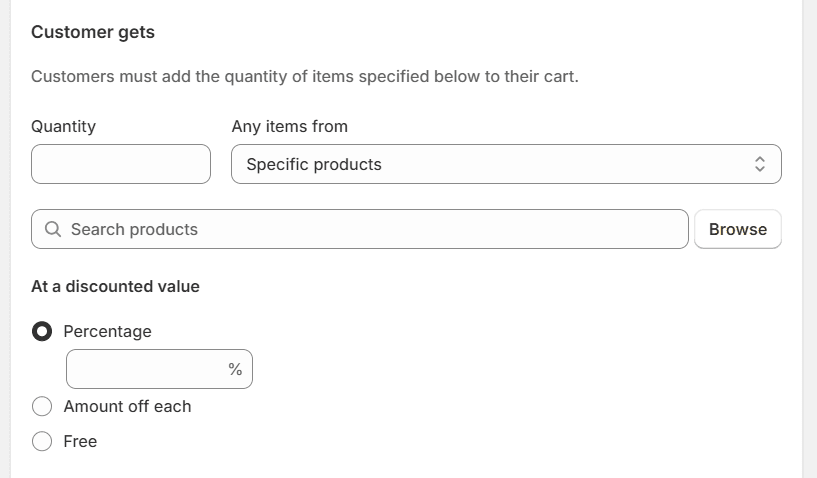The image size is (817, 478).
Task: Click the Percentage option label text
Action: (107, 331)
